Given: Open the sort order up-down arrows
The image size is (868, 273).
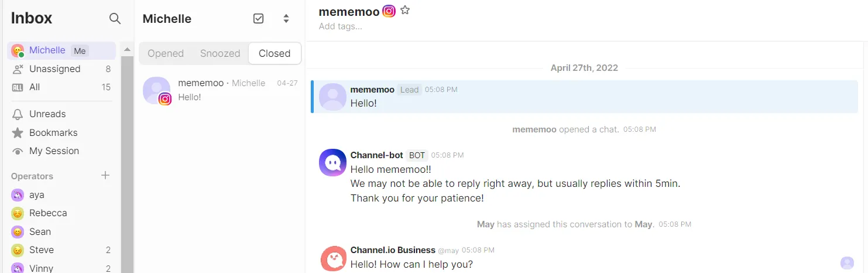Looking at the screenshot, I should (286, 19).
